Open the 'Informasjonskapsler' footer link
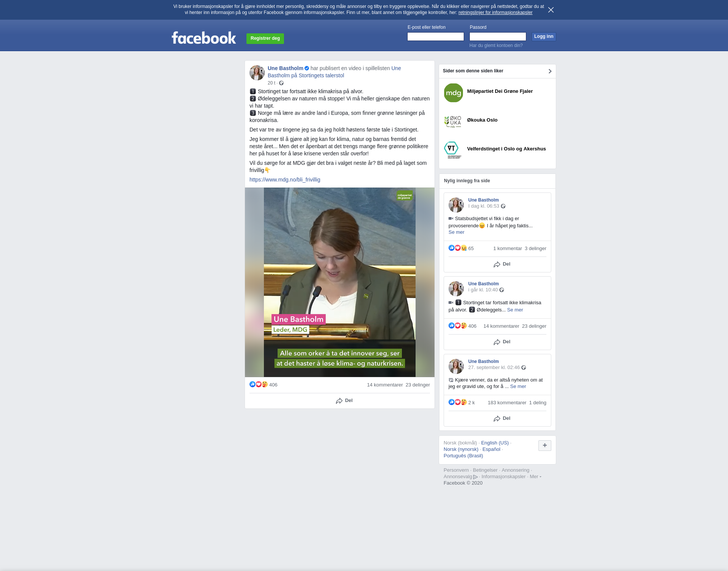Viewport: 728px width, 571px height. [504, 477]
